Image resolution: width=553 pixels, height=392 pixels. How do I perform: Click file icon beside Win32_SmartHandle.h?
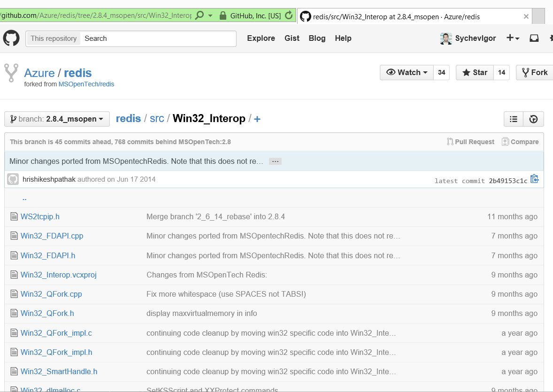[x=14, y=371]
